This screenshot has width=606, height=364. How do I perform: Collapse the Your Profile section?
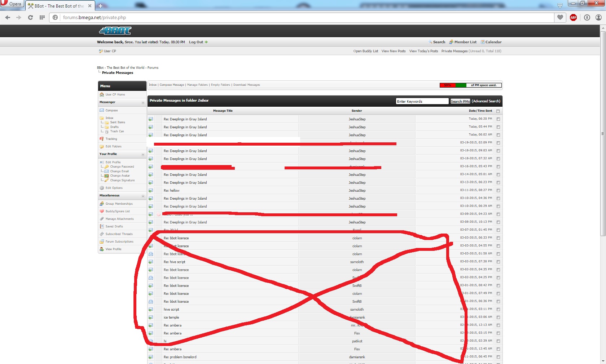pyautogui.click(x=143, y=155)
